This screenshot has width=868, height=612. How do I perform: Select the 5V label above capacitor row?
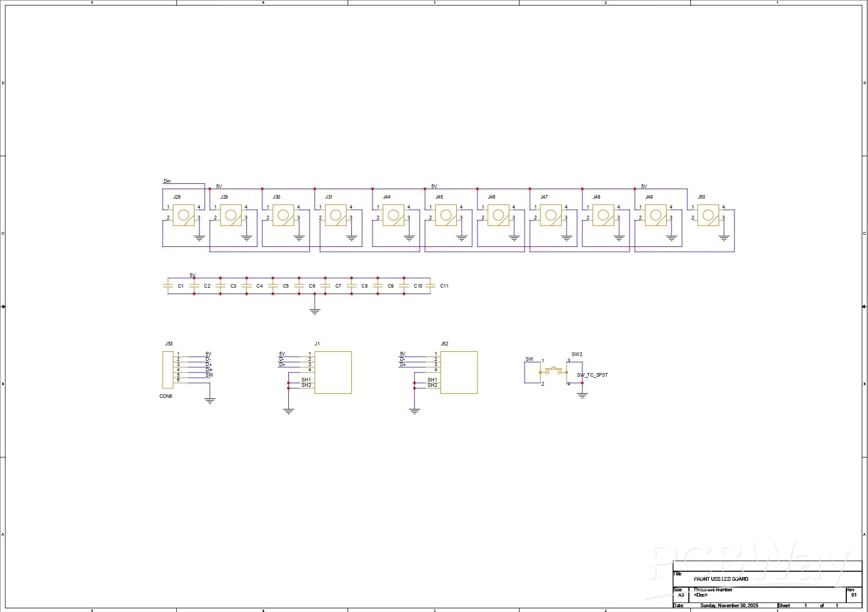pyautogui.click(x=193, y=276)
